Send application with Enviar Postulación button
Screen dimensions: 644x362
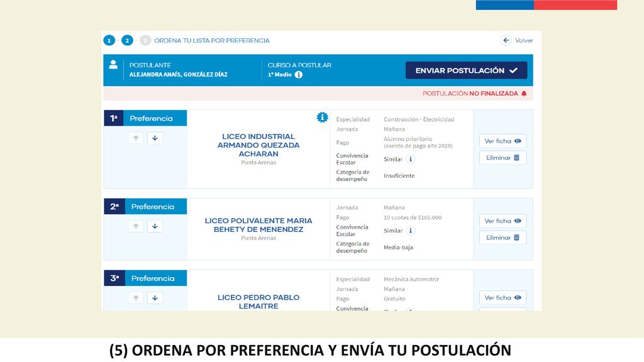click(466, 70)
